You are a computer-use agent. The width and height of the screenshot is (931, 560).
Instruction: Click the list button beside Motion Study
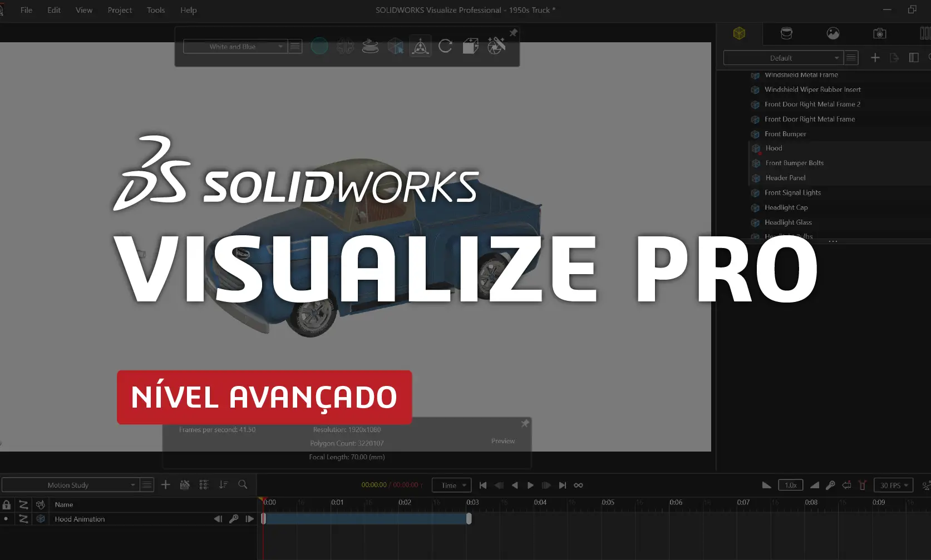tap(146, 485)
